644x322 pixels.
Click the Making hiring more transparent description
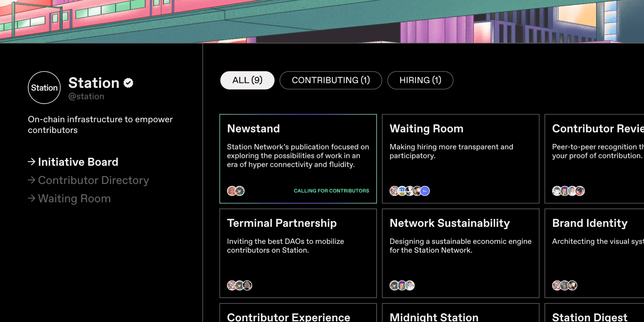tap(451, 151)
